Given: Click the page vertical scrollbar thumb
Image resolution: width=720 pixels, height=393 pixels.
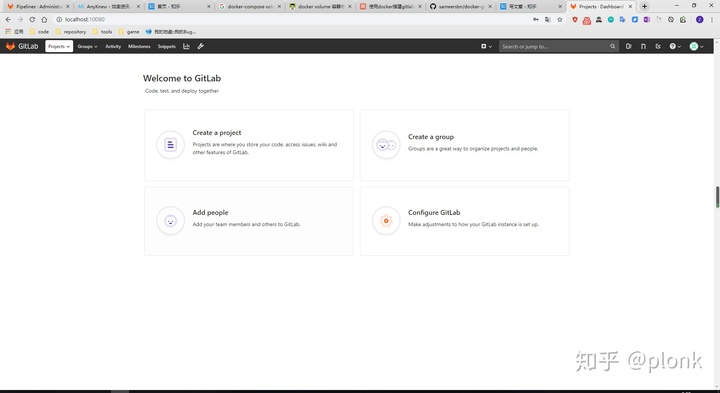Looking at the screenshot, I should (x=717, y=197).
